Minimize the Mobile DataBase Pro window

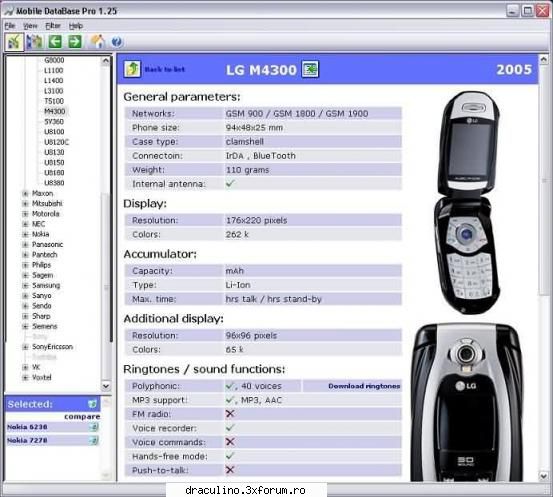512,11
